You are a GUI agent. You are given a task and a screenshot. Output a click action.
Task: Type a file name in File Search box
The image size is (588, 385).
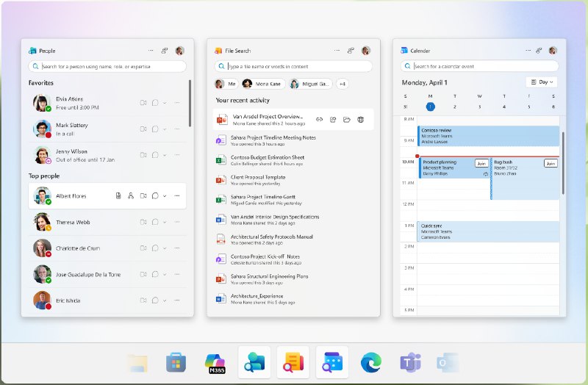point(293,66)
